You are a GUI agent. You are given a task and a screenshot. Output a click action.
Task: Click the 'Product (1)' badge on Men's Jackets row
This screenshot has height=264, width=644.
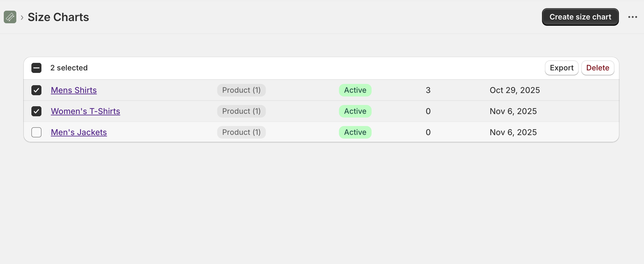241,132
